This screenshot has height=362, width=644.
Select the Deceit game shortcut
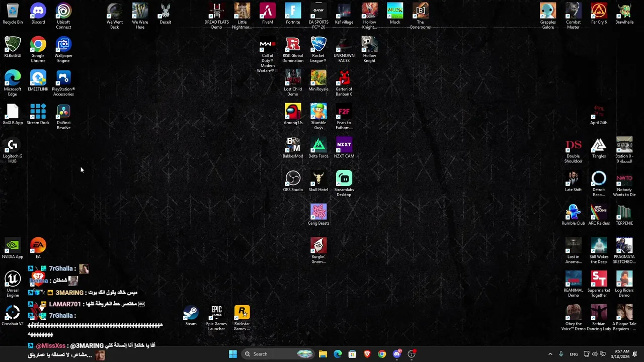point(166,14)
